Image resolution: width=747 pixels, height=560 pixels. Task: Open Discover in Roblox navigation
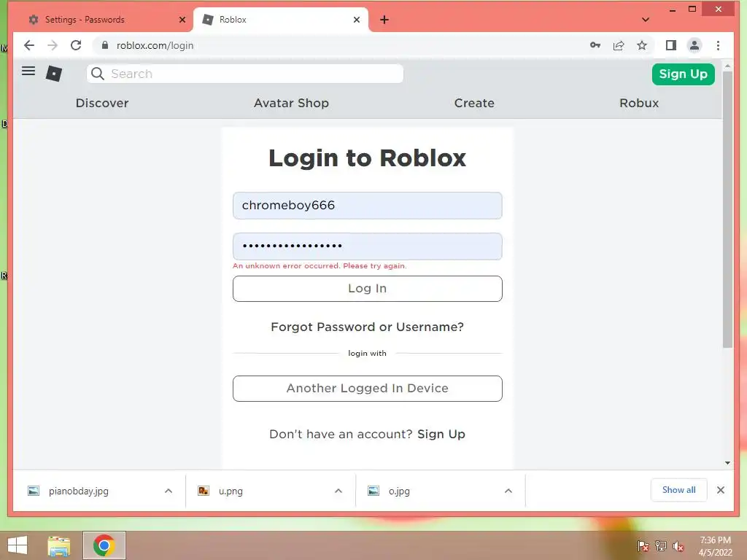[102, 103]
